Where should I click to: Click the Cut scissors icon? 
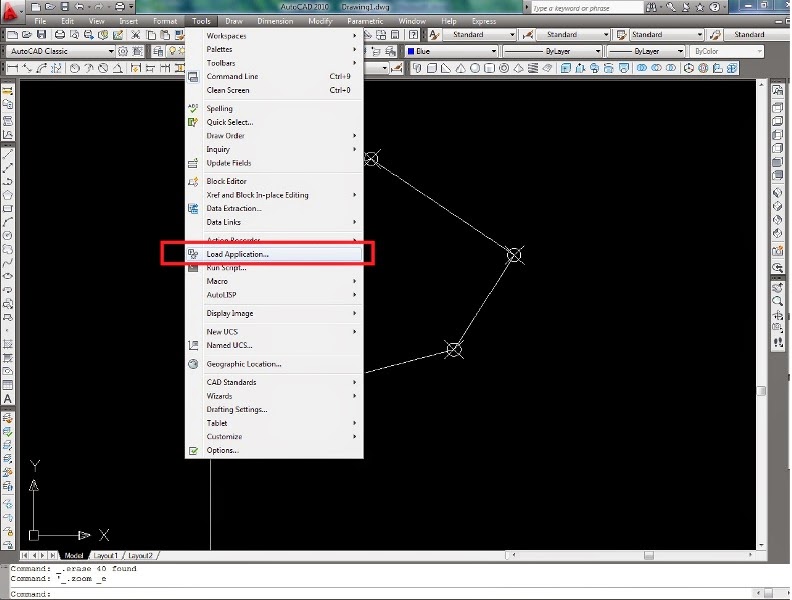135,35
